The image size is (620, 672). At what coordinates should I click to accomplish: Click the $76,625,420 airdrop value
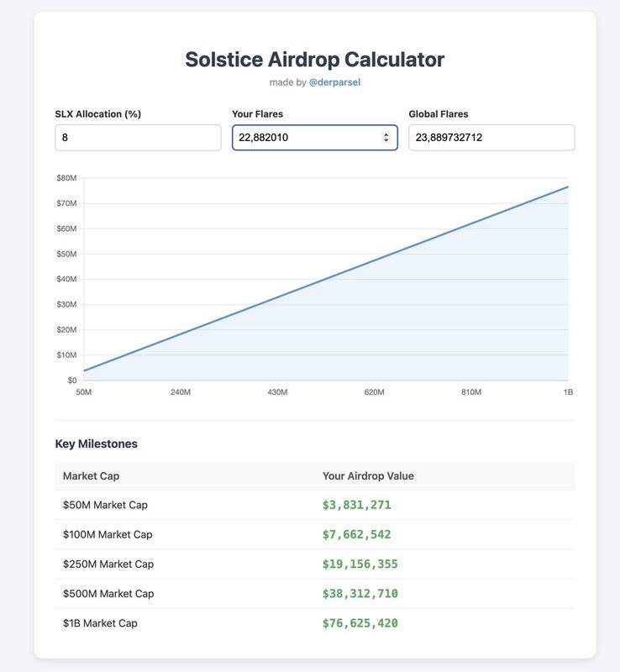360,623
